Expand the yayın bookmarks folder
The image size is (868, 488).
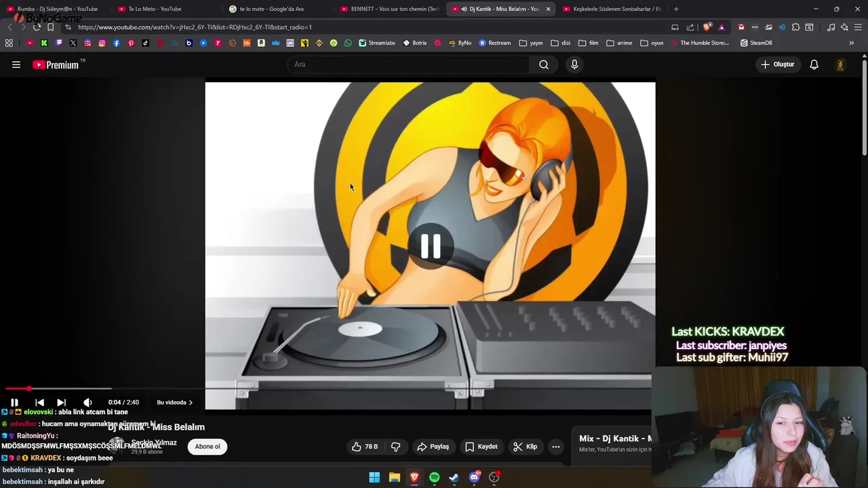(x=531, y=43)
